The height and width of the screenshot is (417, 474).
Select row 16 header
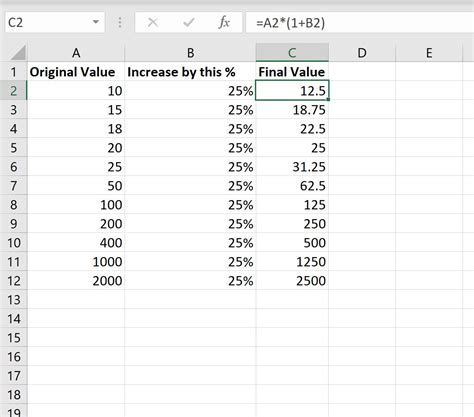[14, 357]
